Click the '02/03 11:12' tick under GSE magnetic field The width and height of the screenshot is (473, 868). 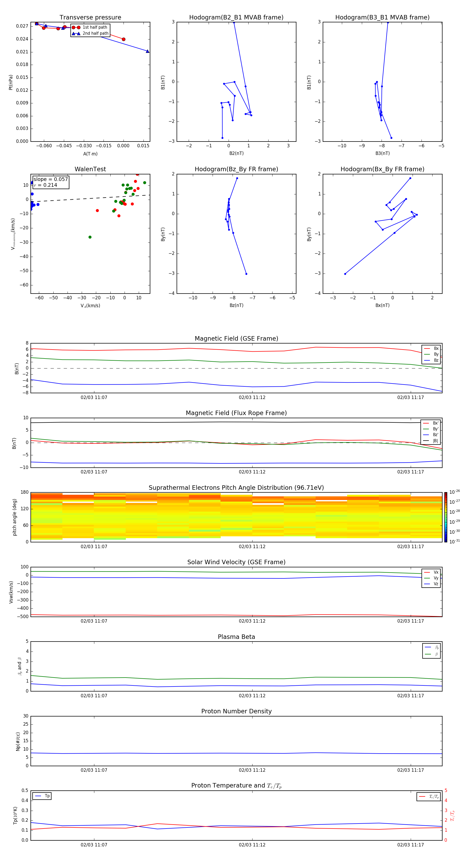tap(252, 398)
